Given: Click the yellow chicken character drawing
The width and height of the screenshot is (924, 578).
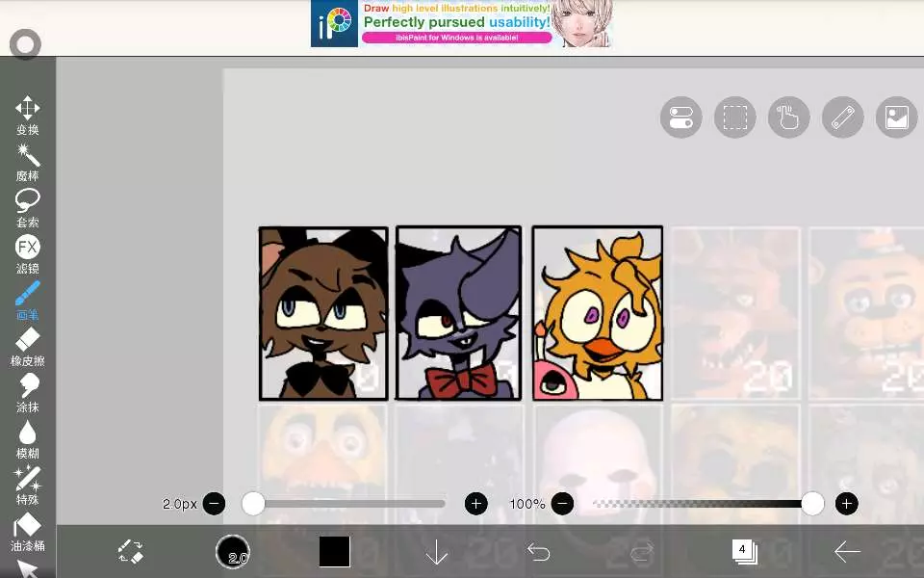Looking at the screenshot, I should 598,313.
